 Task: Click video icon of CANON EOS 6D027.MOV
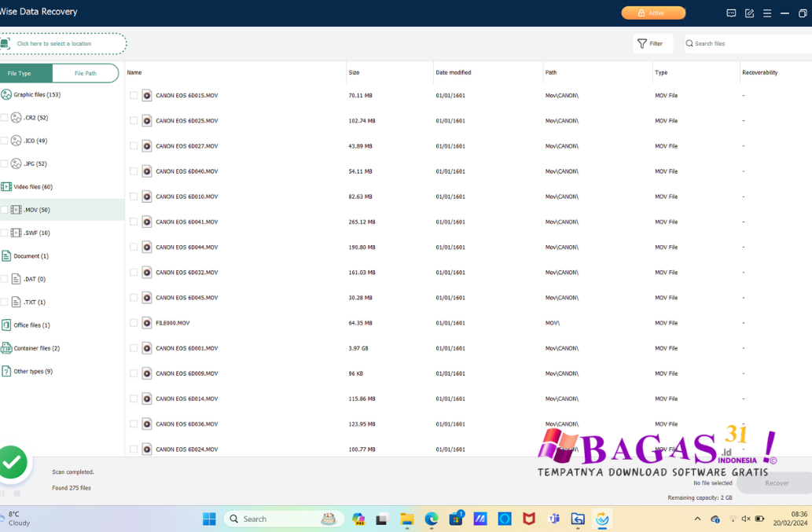tap(147, 146)
